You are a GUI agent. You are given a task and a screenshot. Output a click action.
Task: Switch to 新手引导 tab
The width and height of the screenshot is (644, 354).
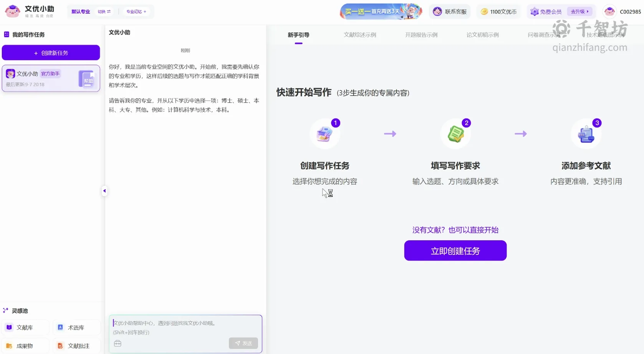298,35
